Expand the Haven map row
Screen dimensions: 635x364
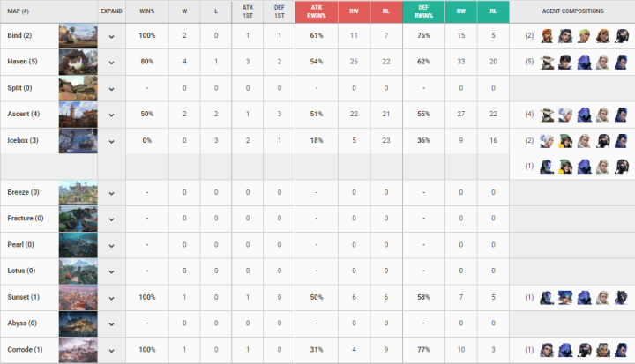(112, 63)
